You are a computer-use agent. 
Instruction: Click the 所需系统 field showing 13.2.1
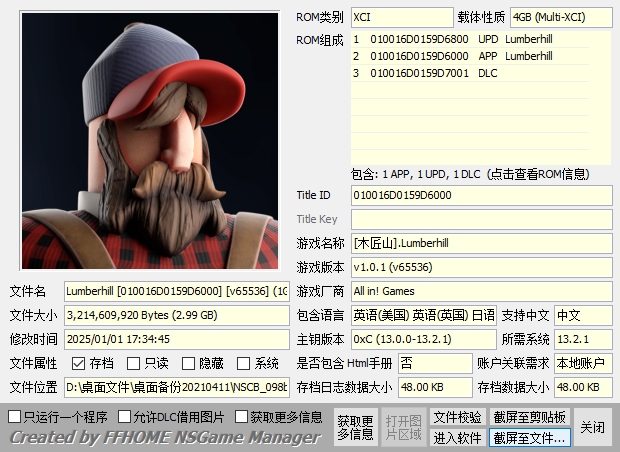click(x=583, y=339)
